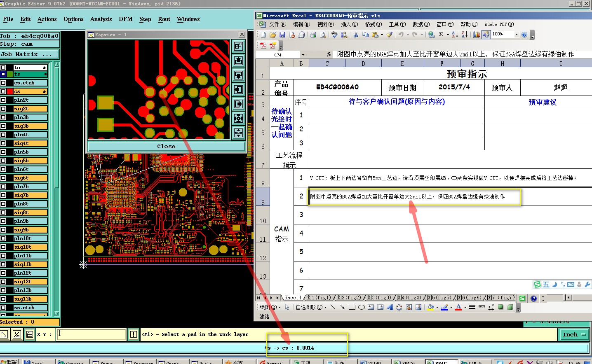Click the Save icon in Excel toolbar
The width and height of the screenshot is (592, 364).
click(282, 35)
